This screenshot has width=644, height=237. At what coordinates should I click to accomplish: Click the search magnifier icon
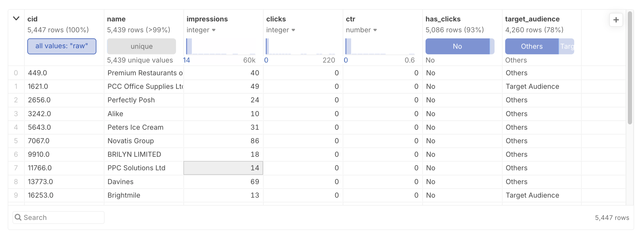coord(18,217)
